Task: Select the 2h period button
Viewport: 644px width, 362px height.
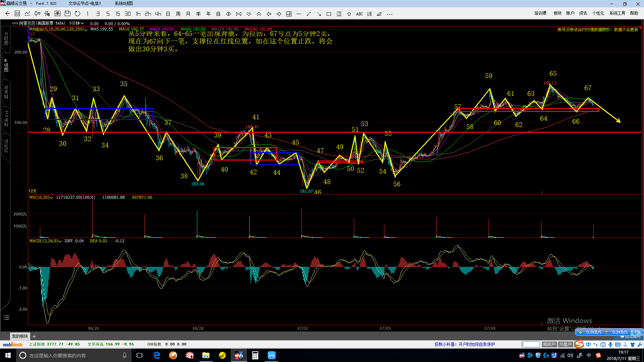Action: tap(148, 14)
